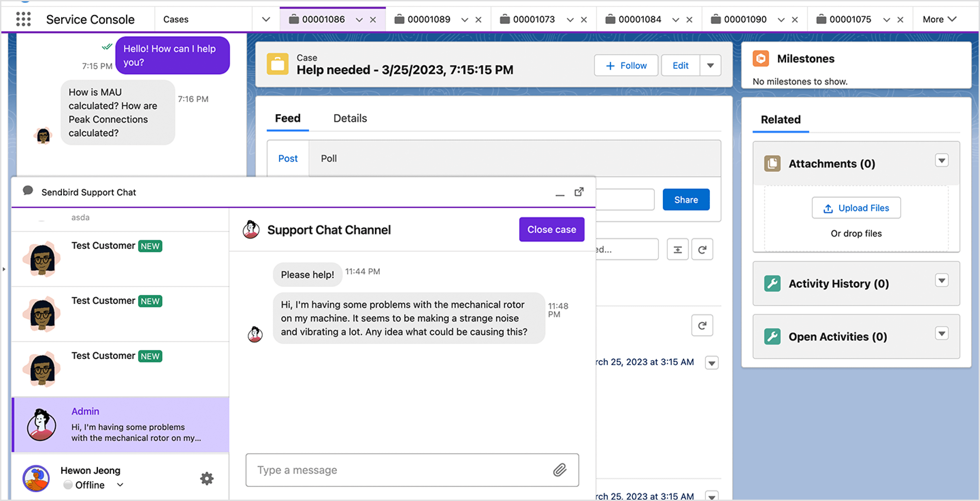The height and width of the screenshot is (501, 980).
Task: Click the feed refresh icon beside search
Action: (702, 249)
